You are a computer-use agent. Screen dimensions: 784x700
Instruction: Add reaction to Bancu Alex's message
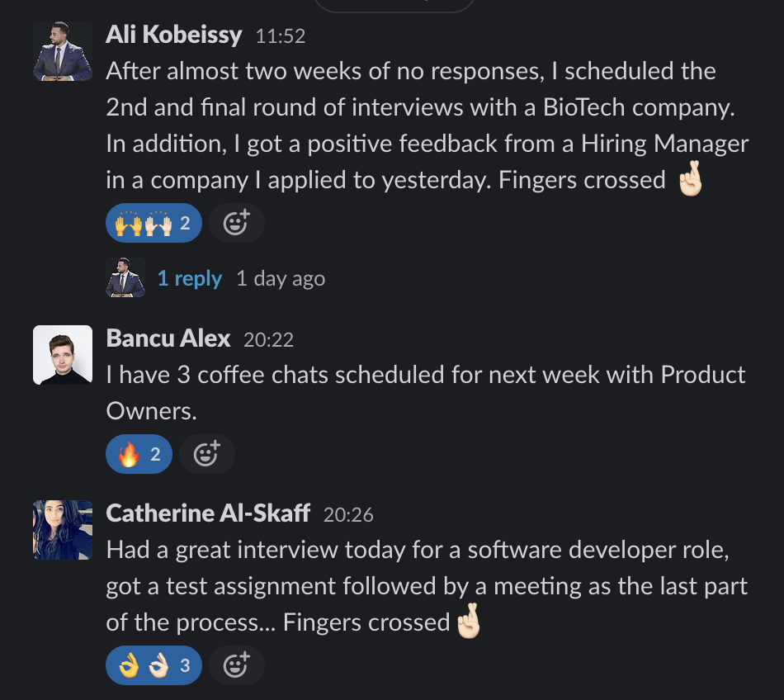coord(206,454)
